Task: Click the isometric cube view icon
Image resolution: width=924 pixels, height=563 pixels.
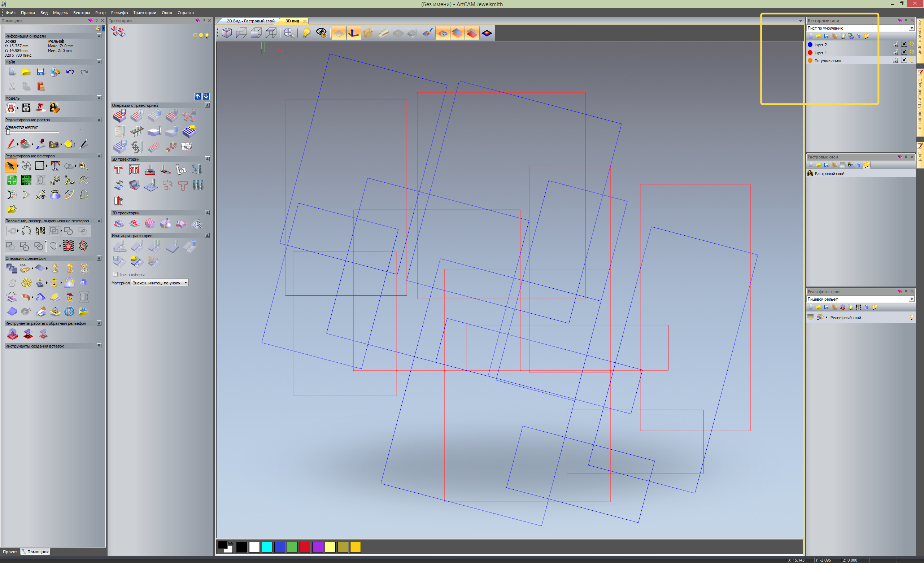Action: click(227, 33)
